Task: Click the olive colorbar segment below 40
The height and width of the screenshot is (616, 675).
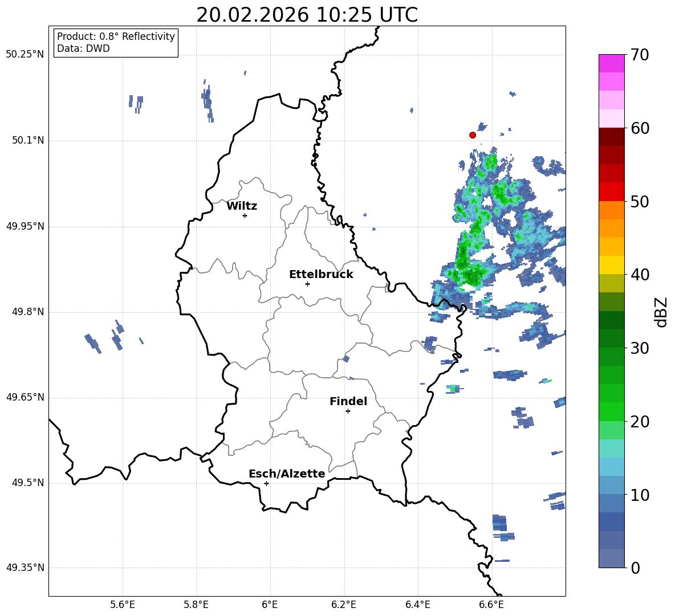Action: coord(611,283)
